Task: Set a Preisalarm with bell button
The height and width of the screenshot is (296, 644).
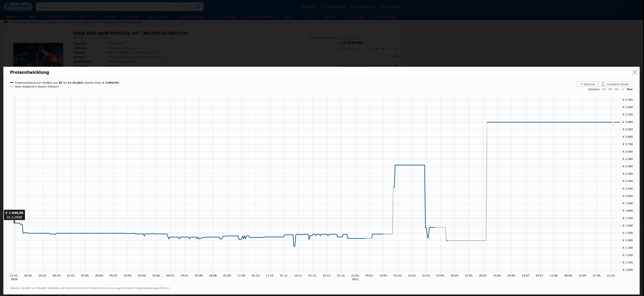Action: (615, 84)
